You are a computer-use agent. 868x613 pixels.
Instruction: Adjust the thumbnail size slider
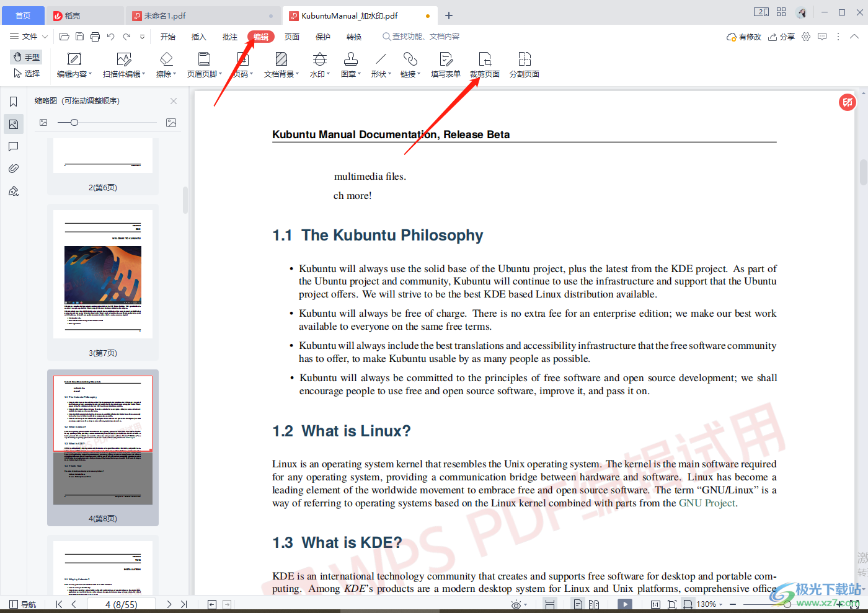point(74,123)
